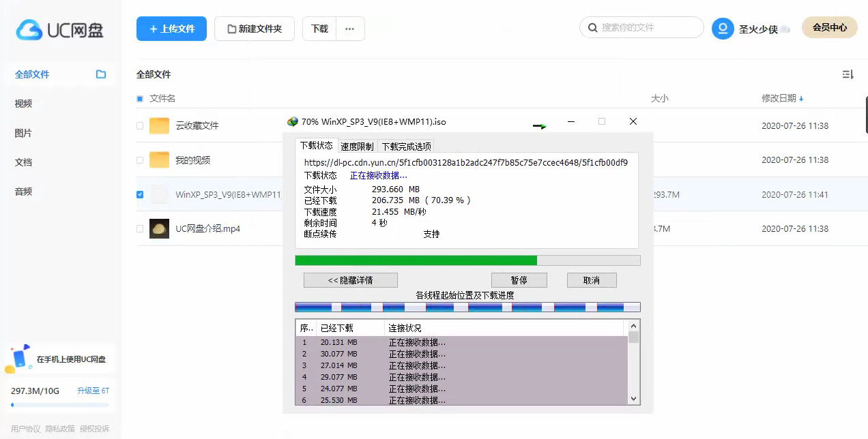Check the box for UC网盘介绍.mp4
Screen dimensions: 868x439
click(x=140, y=228)
